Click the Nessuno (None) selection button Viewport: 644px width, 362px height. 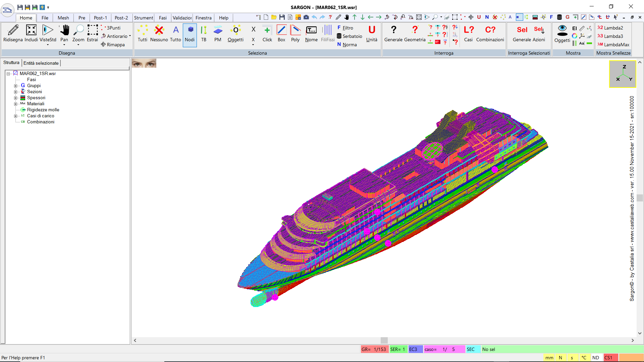point(159,33)
